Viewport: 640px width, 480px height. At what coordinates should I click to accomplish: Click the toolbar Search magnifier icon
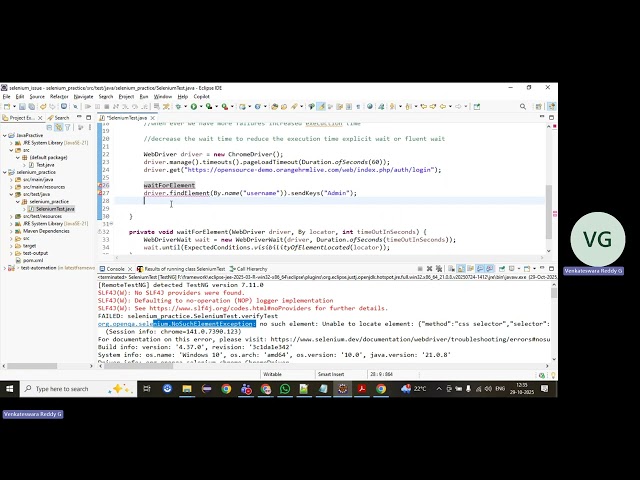[523, 107]
